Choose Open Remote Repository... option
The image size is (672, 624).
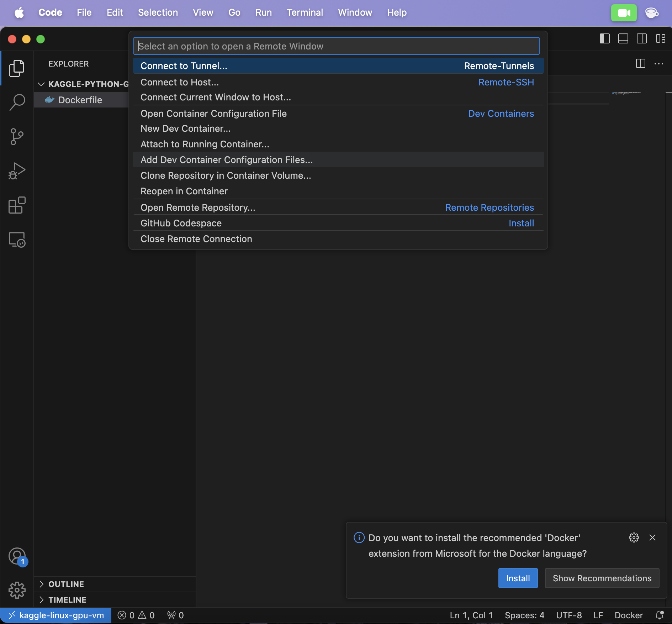[338, 208]
